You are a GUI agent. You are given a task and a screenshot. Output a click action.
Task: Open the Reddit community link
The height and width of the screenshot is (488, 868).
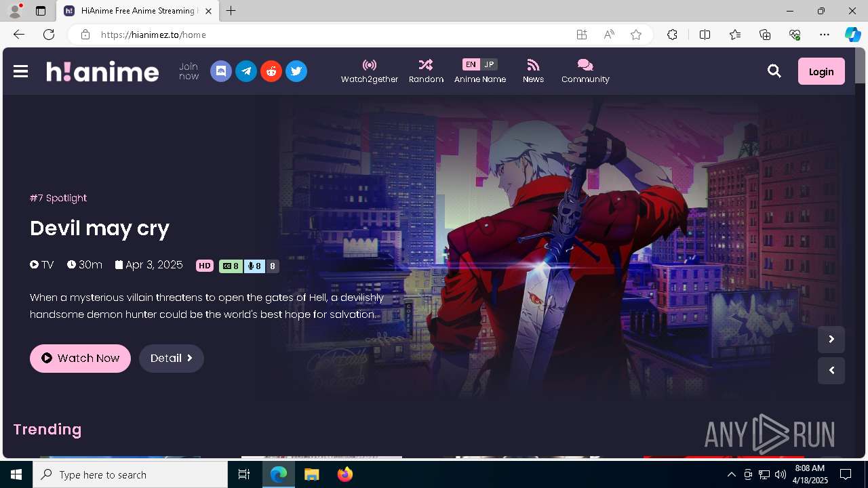[x=271, y=71]
